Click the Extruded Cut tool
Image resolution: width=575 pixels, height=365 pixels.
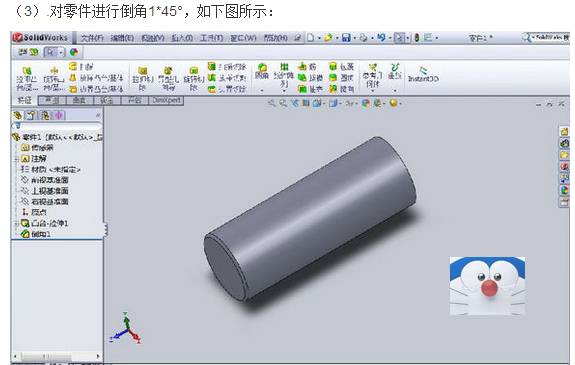point(143,79)
